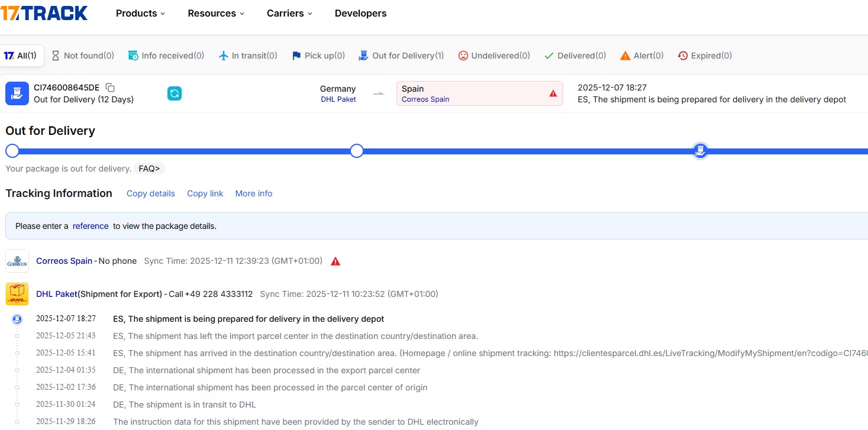Click the DHL Paket yellow box logo
Screen dimensions: 868x430
click(17, 294)
